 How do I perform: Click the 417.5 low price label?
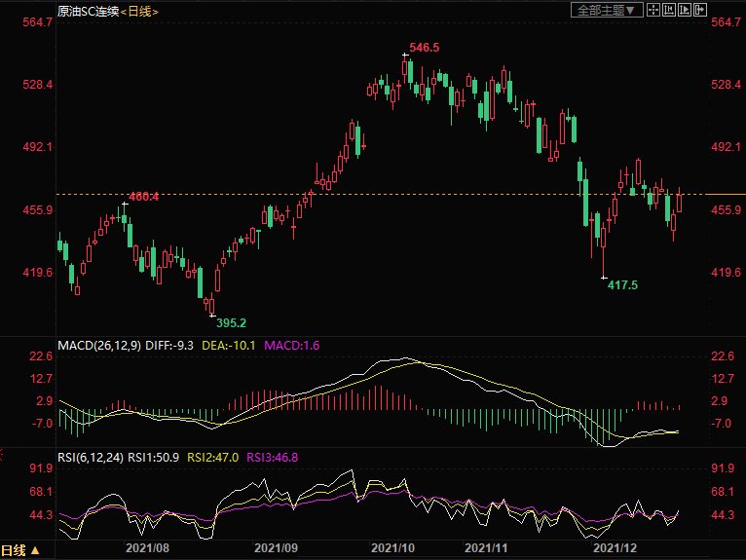[x=622, y=284]
